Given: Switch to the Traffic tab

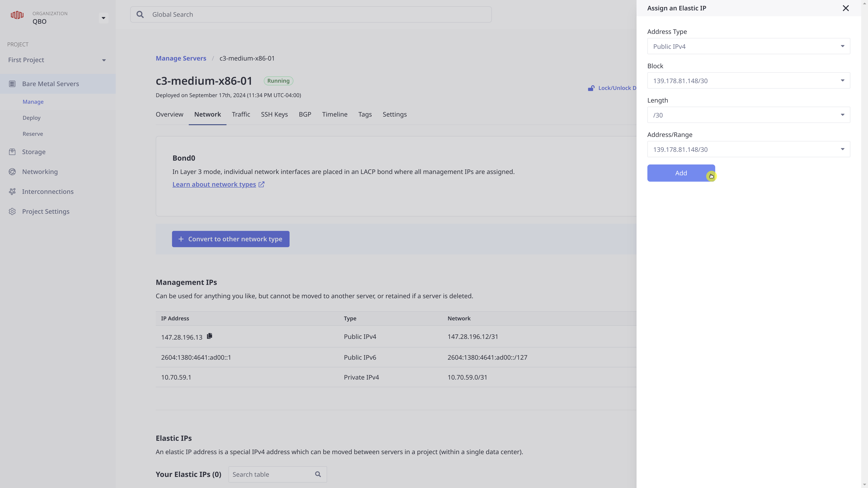Looking at the screenshot, I should (241, 115).
